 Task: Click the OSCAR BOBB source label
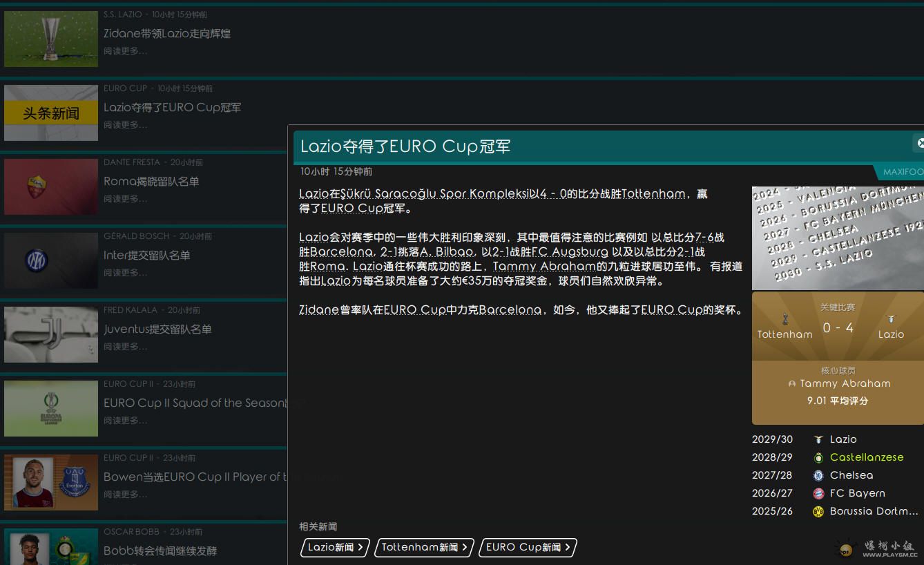tap(131, 532)
